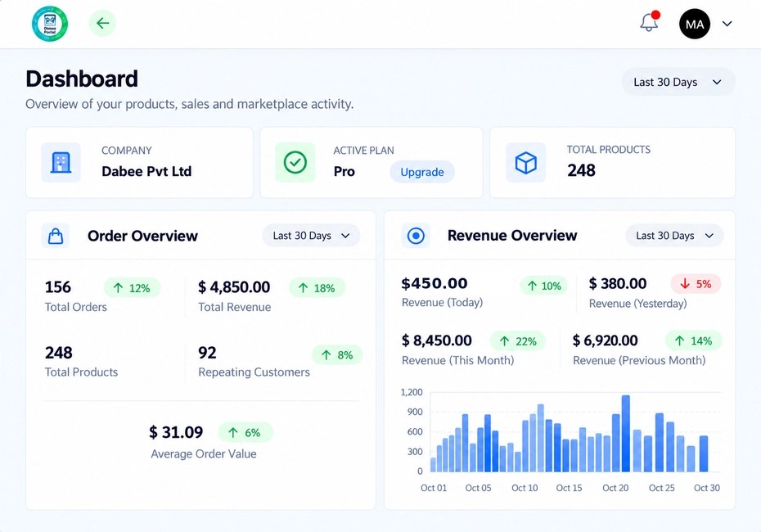
Task: Select the $ 380.00 Revenue (Yesterday) value
Action: click(617, 283)
